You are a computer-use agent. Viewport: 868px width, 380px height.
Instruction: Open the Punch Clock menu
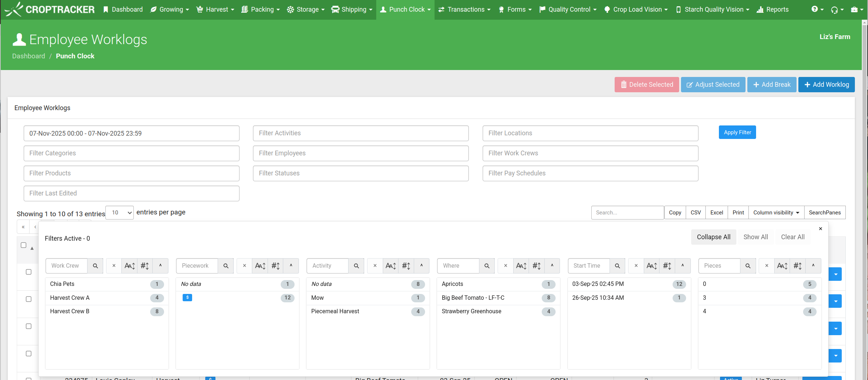tap(405, 9)
